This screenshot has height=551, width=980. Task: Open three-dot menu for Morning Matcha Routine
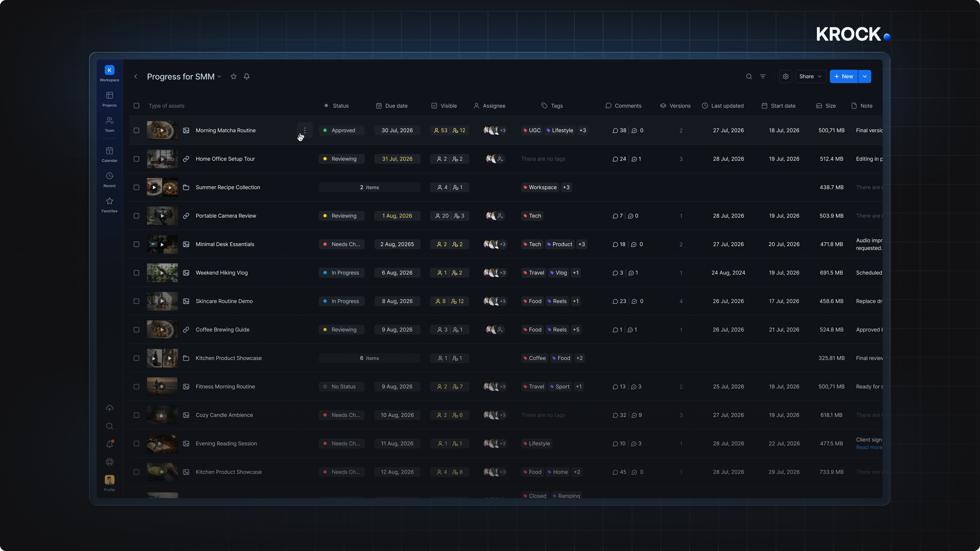pyautogui.click(x=305, y=130)
